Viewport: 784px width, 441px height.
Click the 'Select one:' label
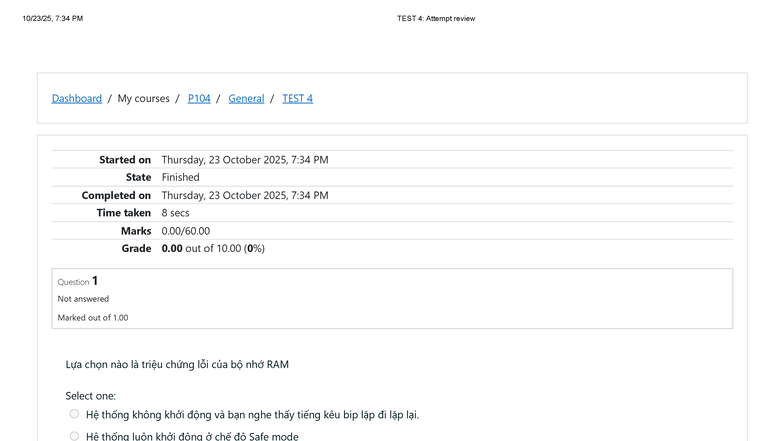pyautogui.click(x=90, y=396)
